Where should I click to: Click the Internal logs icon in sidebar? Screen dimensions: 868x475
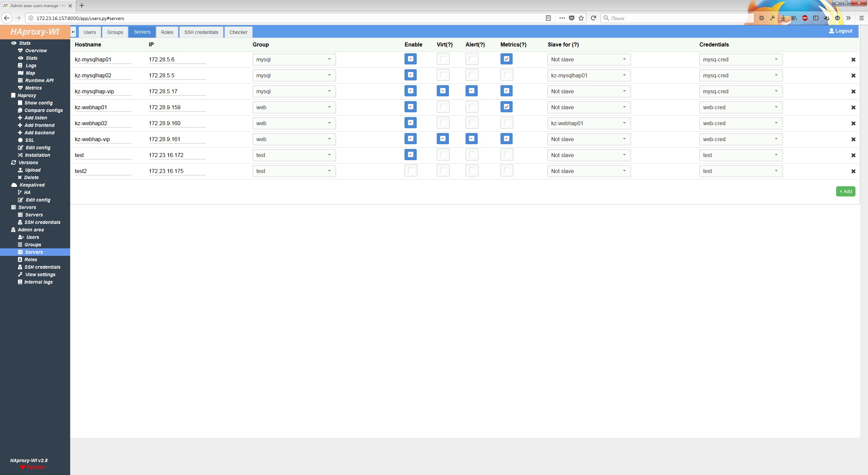20,282
